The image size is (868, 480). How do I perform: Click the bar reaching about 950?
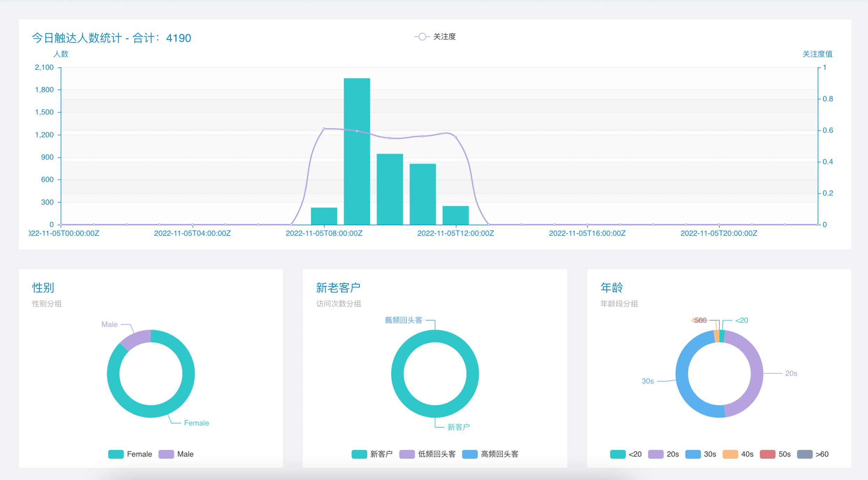coord(390,189)
